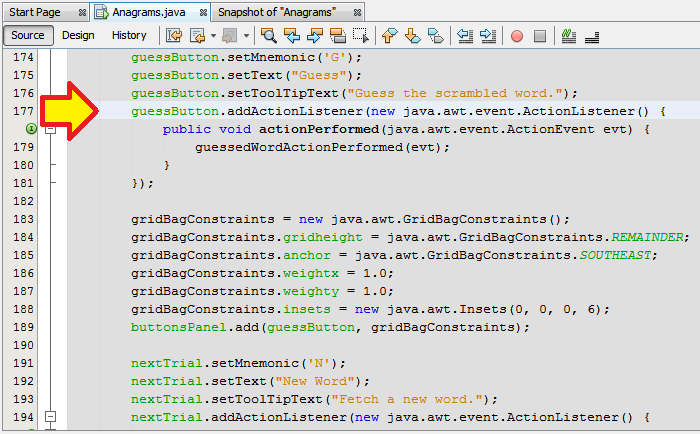700x434 pixels.
Task: Shift Line Right icon
Action: (x=488, y=35)
